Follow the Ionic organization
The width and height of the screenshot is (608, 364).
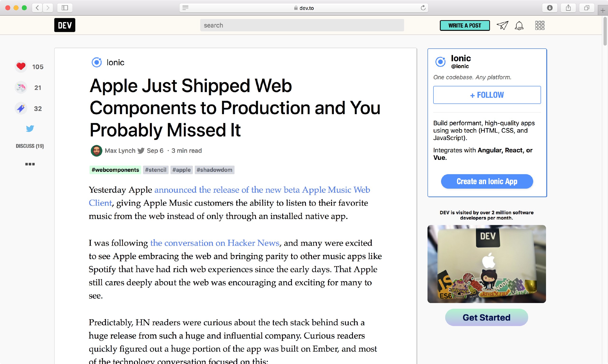coord(487,95)
